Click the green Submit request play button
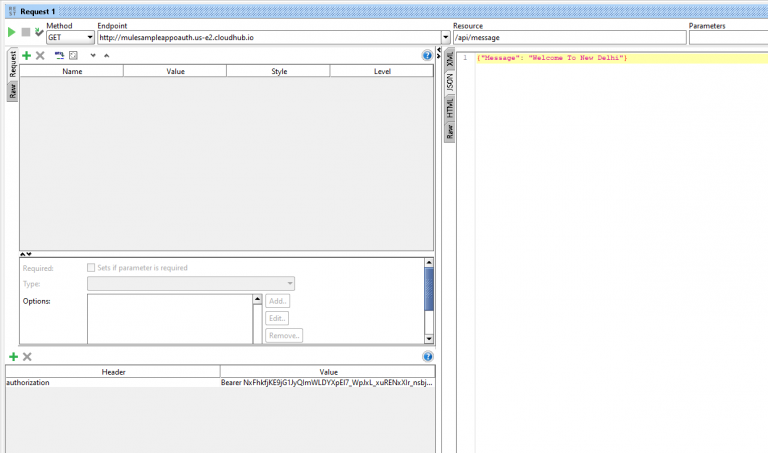 (11, 32)
